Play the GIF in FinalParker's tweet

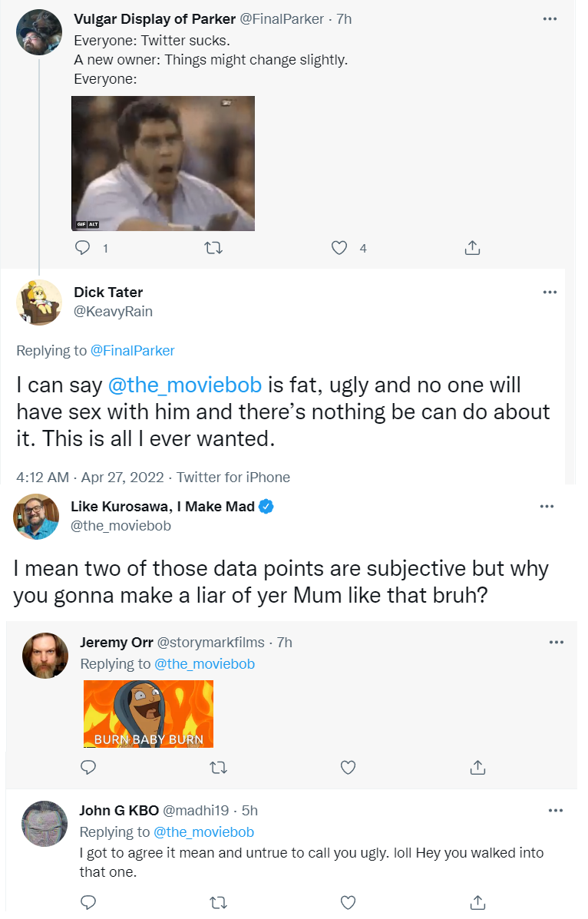coord(163,164)
